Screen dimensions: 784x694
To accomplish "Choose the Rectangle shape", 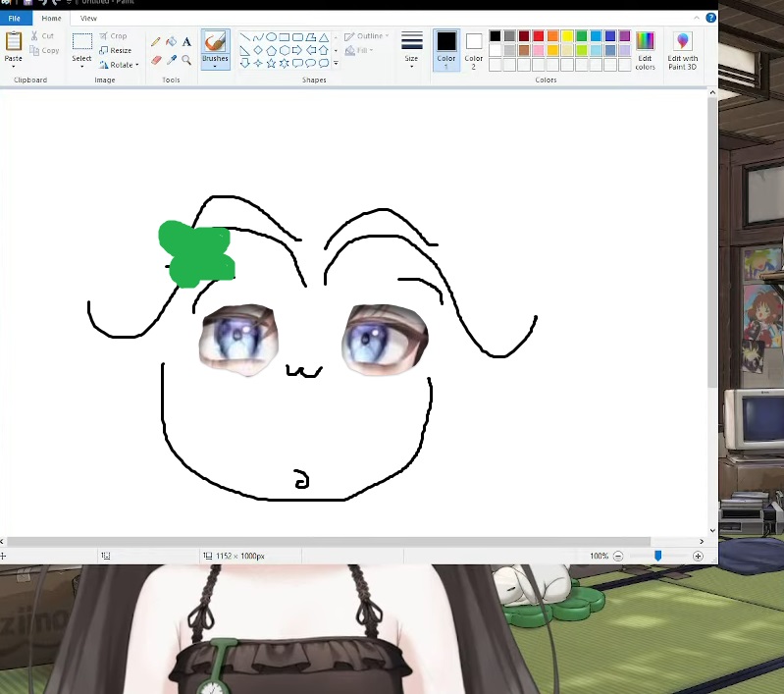I will [x=284, y=37].
